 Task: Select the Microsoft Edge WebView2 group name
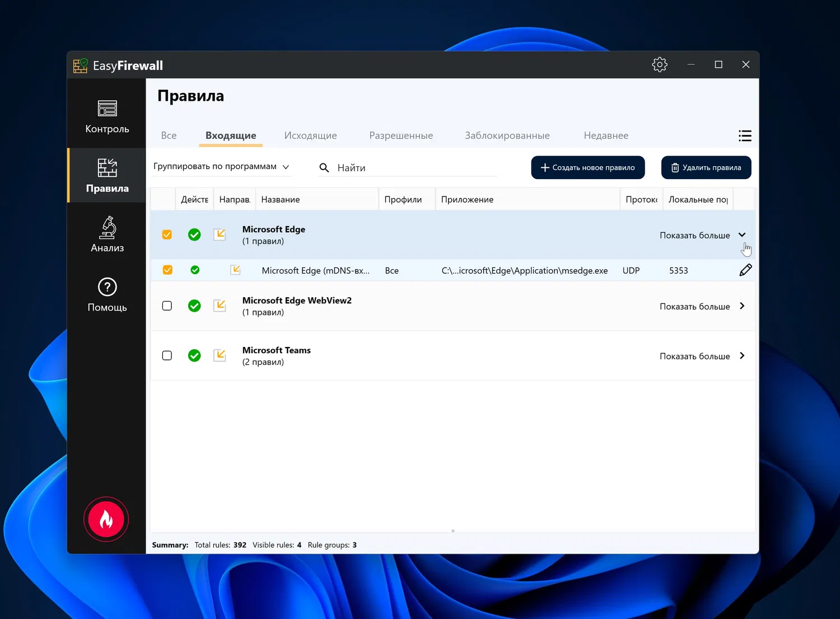point(297,301)
